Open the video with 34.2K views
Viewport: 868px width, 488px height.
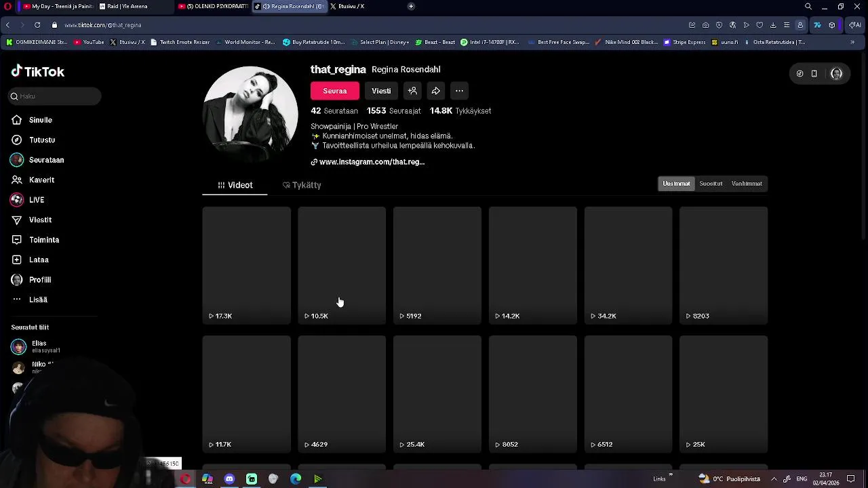629,266
